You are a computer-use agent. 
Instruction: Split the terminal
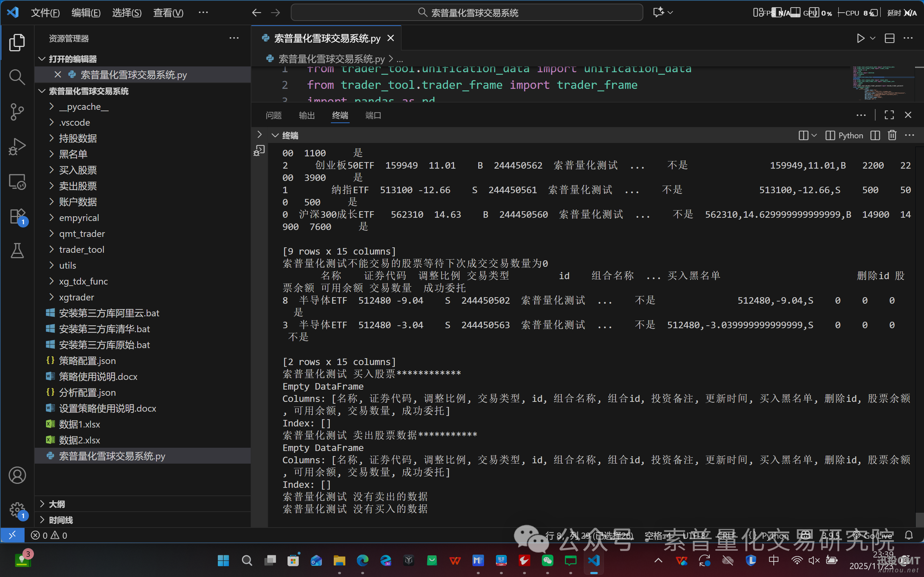tap(875, 135)
